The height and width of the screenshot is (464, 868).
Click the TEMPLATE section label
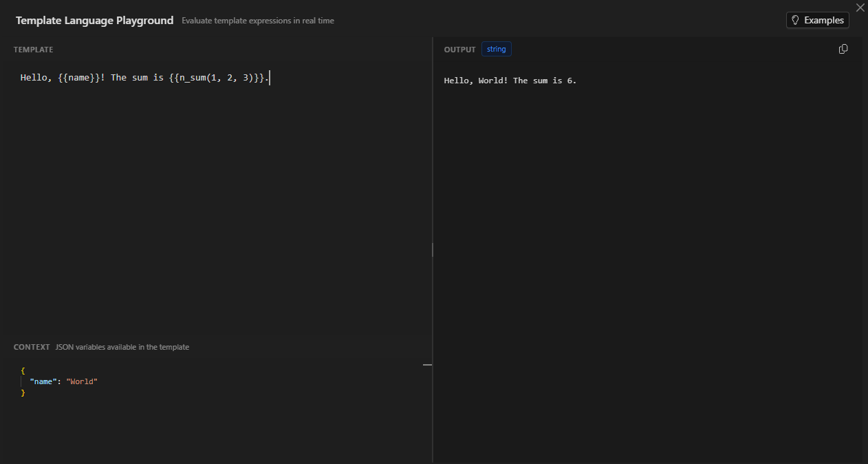(x=33, y=50)
